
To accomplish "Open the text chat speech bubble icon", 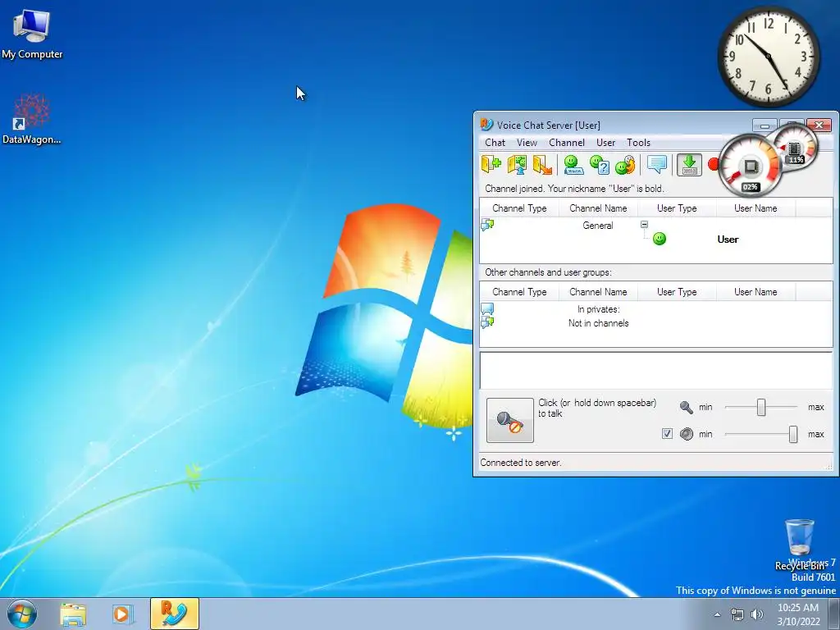I will click(657, 164).
